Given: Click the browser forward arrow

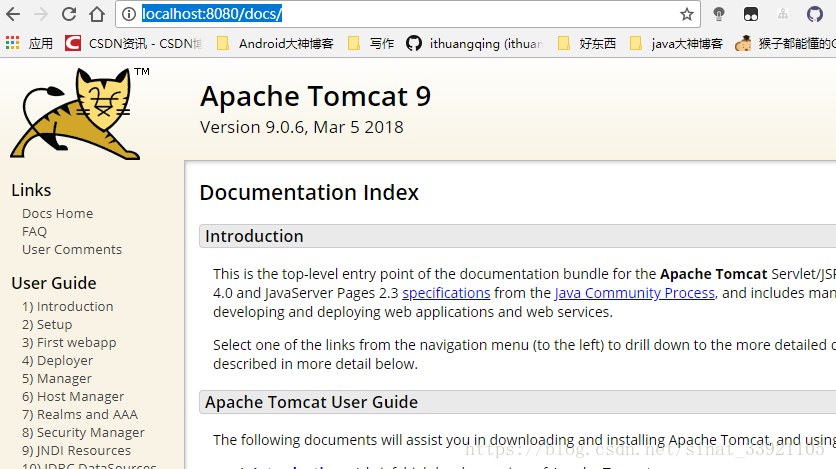Looking at the screenshot, I should click(x=41, y=14).
